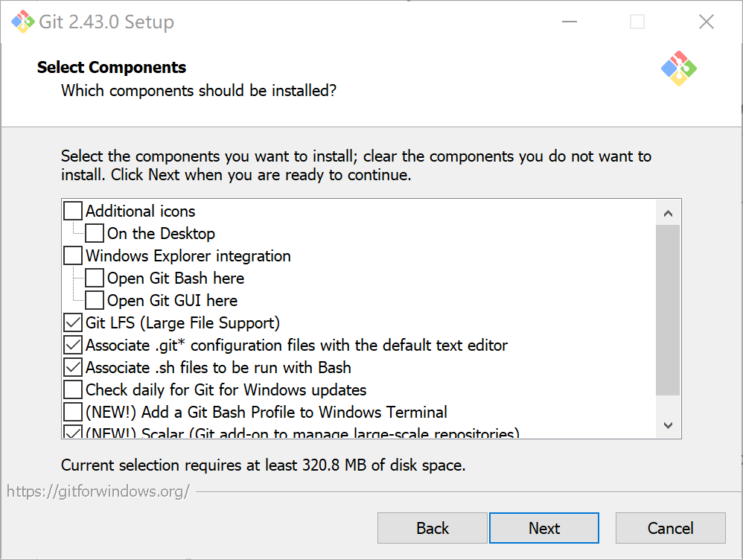Viewport: 743px width, 560px height.
Task: Enable the Additional icons checkbox
Action: click(x=73, y=211)
